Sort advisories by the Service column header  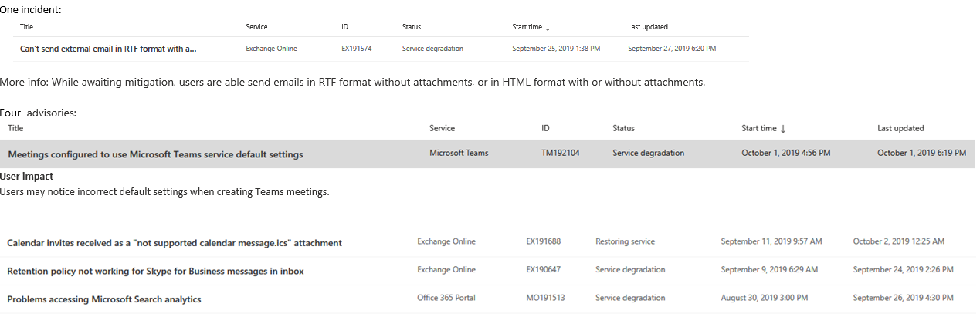442,128
